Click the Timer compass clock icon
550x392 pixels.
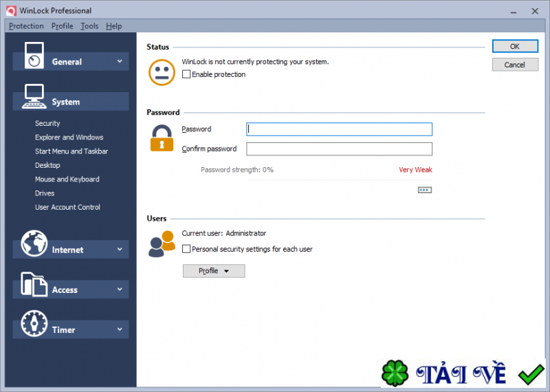coord(34,323)
